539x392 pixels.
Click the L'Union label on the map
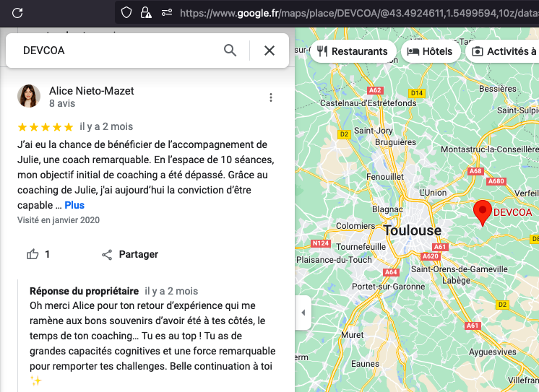433,193
